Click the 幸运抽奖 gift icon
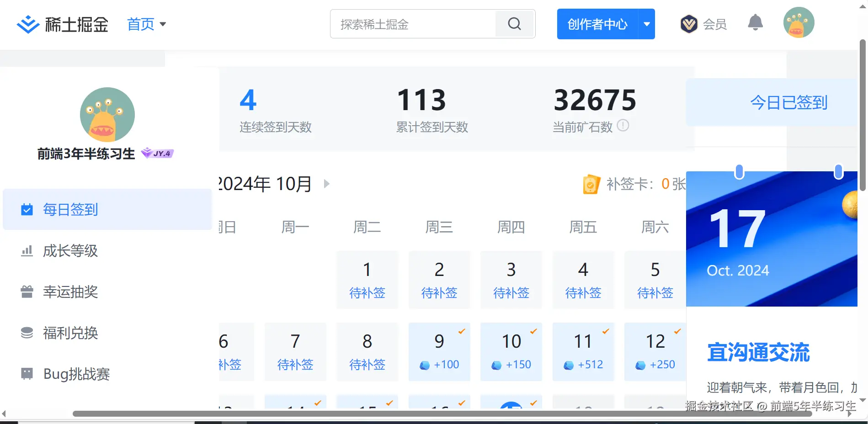 [x=27, y=291]
